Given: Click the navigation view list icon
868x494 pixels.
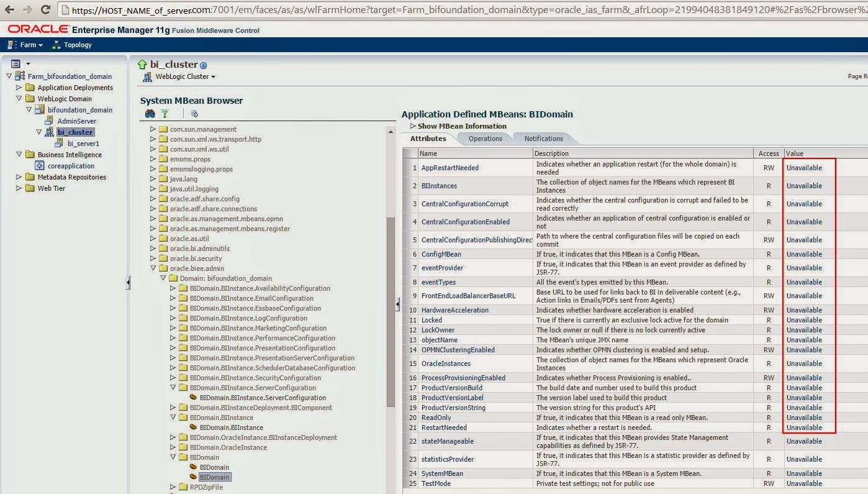Looking at the screenshot, I should point(16,63).
